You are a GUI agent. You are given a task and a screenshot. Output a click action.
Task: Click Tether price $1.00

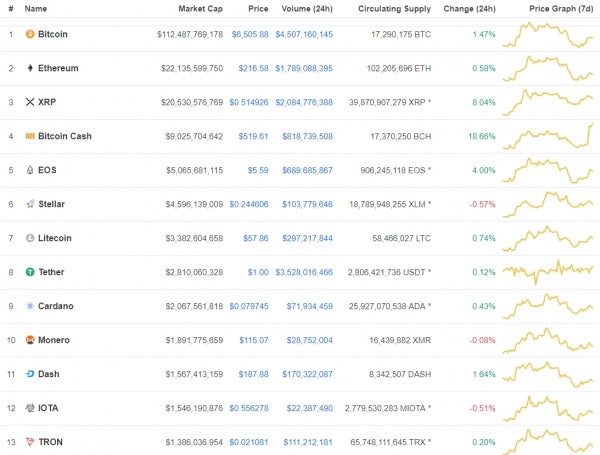pyautogui.click(x=258, y=272)
